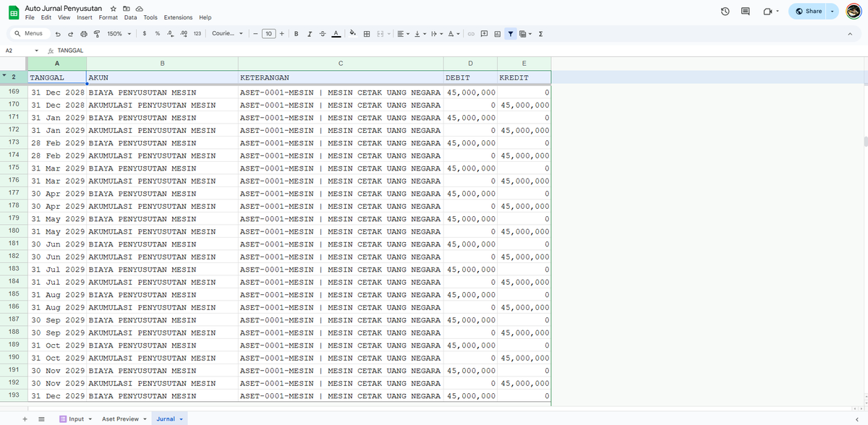The width and height of the screenshot is (868, 425).
Task: Add a new sheet with plus button
Action: point(25,418)
